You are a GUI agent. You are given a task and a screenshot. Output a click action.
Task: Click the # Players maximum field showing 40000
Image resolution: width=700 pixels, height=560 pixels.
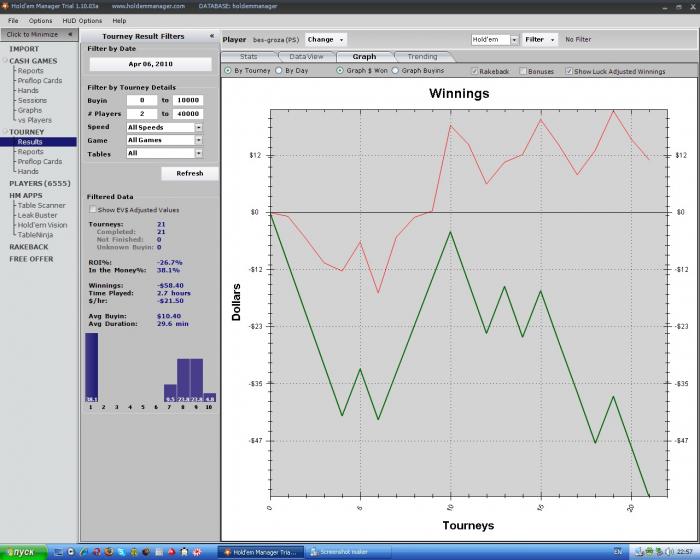click(x=188, y=113)
